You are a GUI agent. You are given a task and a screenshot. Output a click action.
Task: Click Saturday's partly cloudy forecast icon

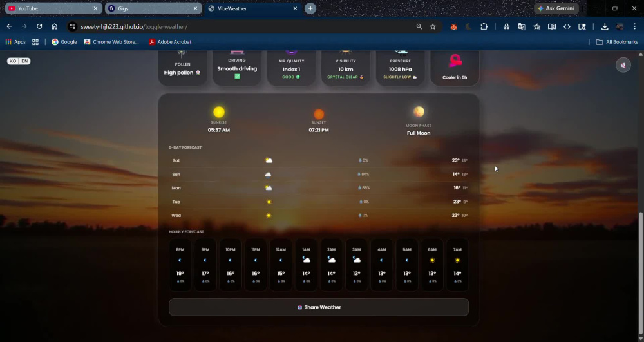pos(269,160)
